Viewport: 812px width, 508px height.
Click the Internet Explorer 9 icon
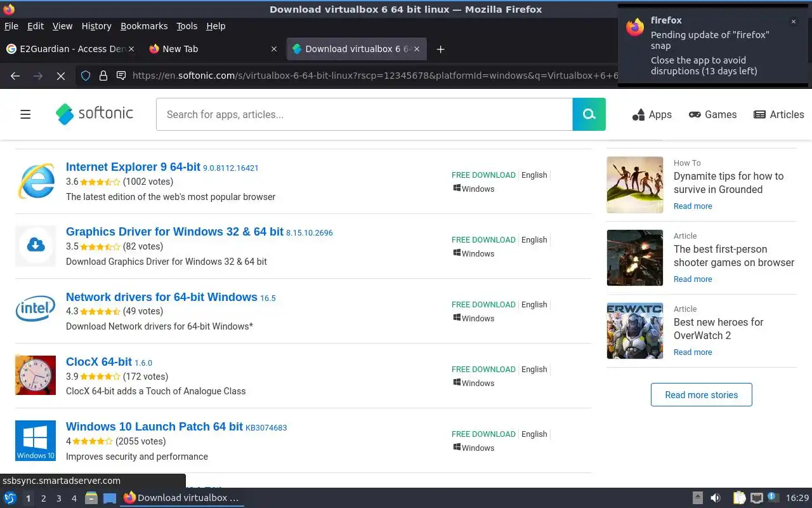click(36, 181)
